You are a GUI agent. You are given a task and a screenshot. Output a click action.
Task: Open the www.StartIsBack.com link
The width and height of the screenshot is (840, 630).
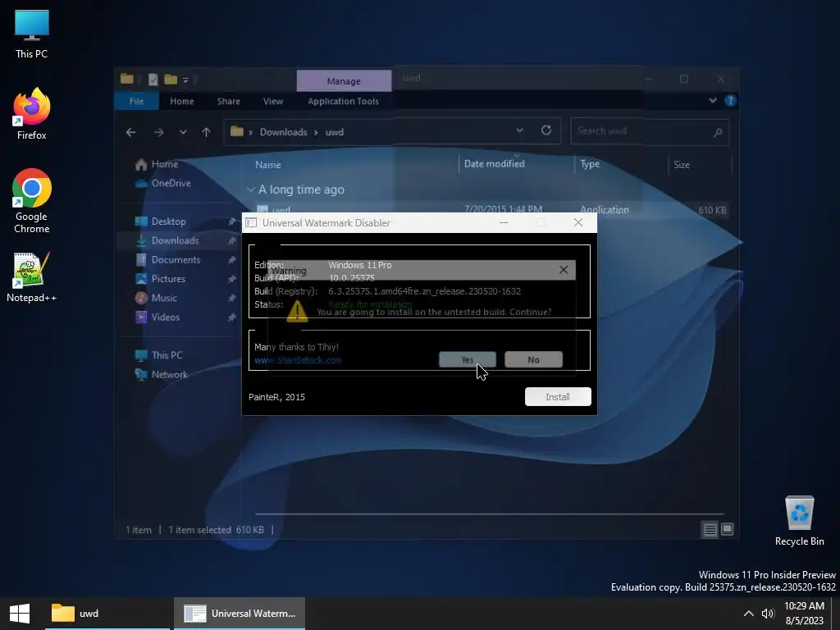tap(298, 360)
